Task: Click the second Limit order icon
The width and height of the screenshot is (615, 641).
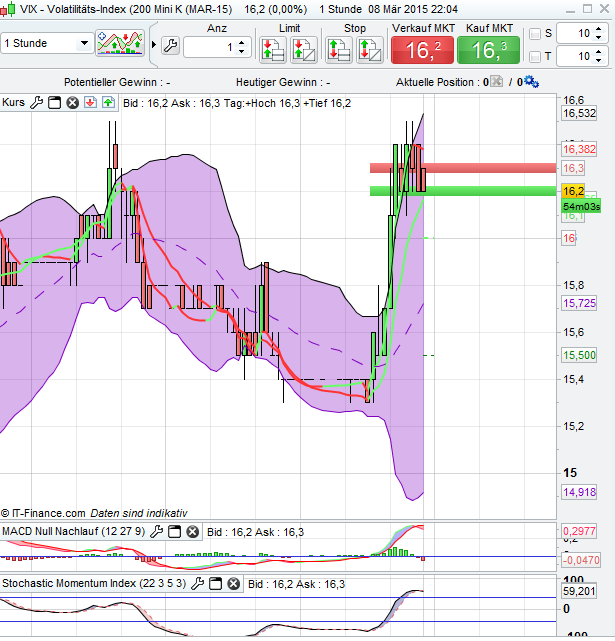Action: tap(304, 50)
